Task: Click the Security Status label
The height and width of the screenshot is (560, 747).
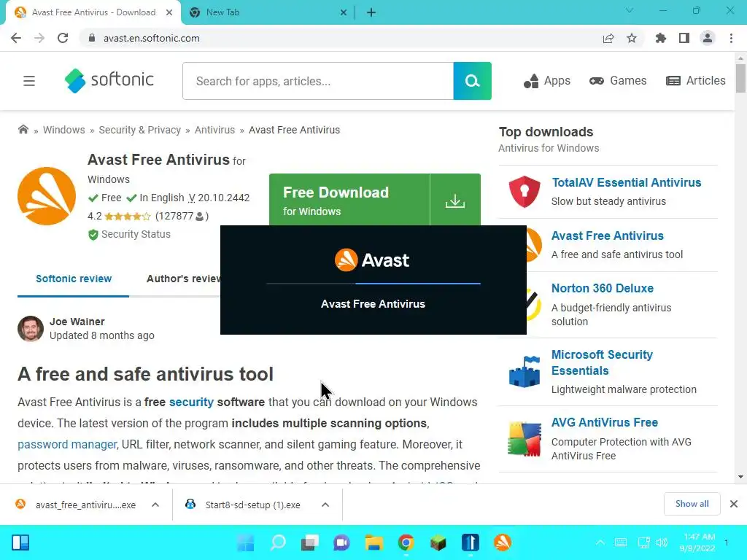Action: [x=136, y=234]
